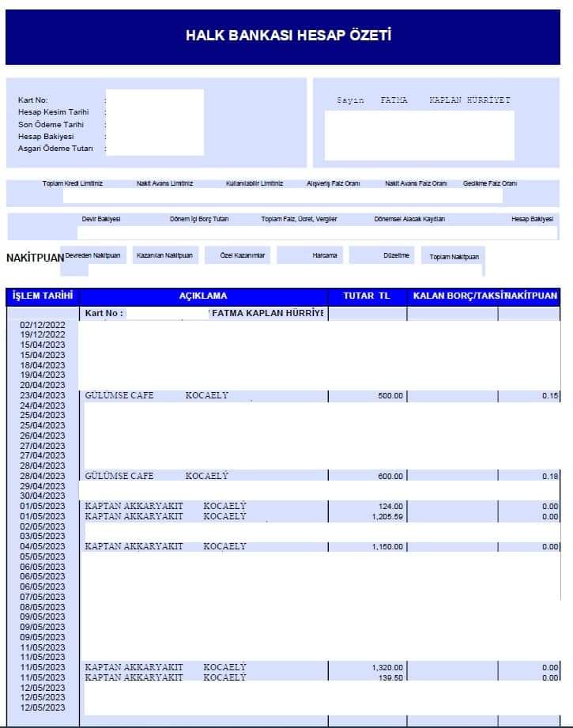Click the Gecikme Faiz Oranı heading
The height and width of the screenshot is (728, 573).
[490, 183]
